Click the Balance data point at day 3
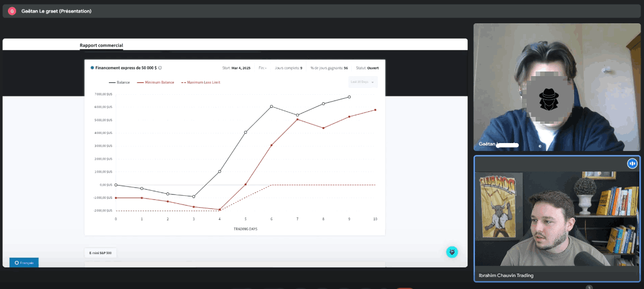Viewport: 644px width, 289px height. point(194,196)
